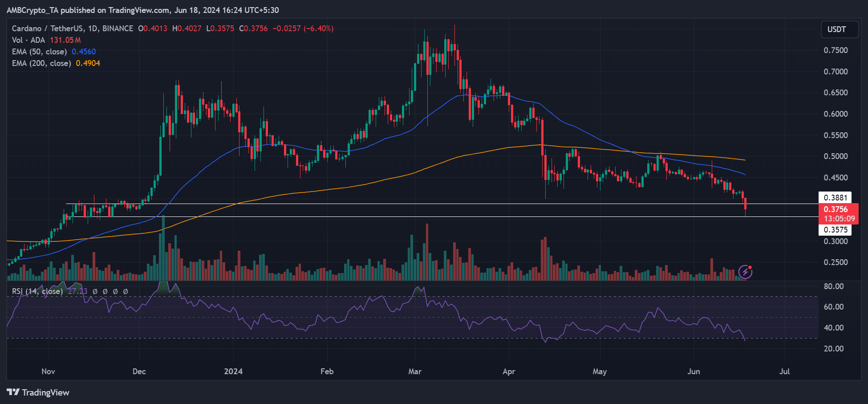This screenshot has height=404, width=868.
Task: Click the 0.3575 horizontal line price label
Action: tap(835, 230)
